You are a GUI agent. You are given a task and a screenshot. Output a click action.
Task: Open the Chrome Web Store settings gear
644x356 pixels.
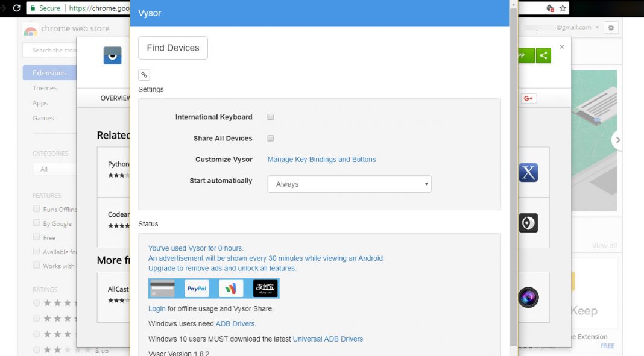(611, 27)
